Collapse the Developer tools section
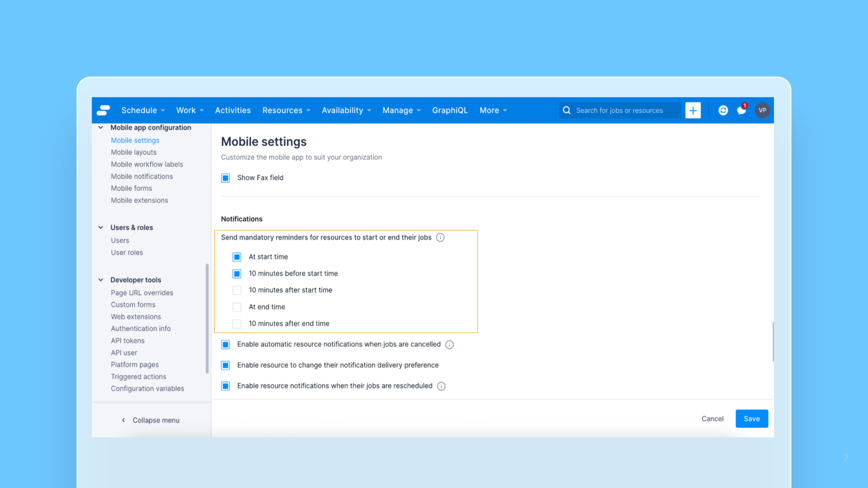 click(x=100, y=280)
